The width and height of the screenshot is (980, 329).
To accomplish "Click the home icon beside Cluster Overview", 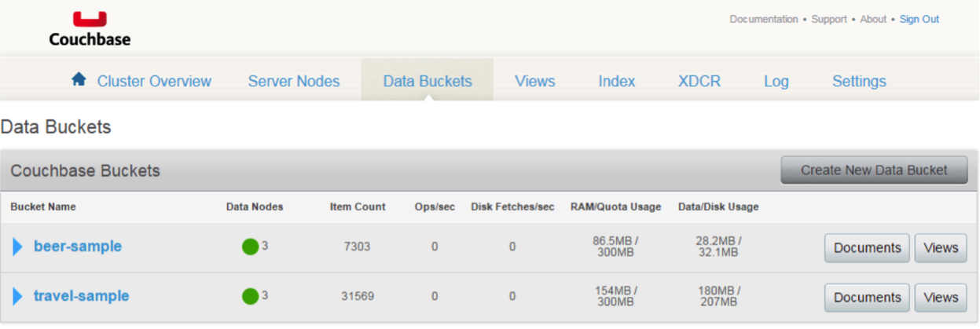I will tap(79, 79).
